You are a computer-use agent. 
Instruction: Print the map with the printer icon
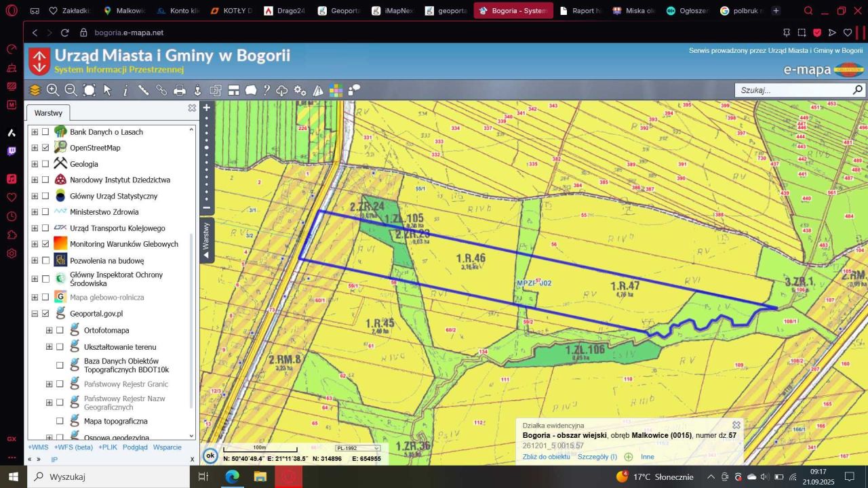(180, 90)
